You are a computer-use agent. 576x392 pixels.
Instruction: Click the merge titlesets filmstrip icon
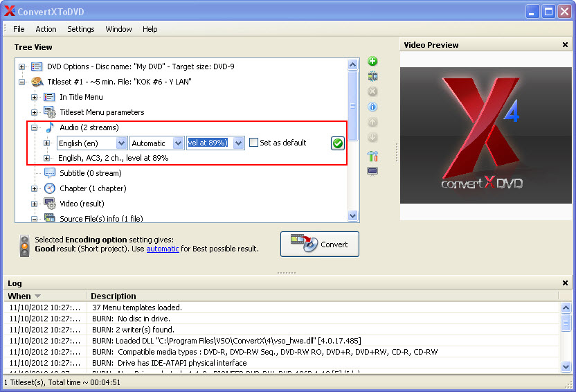coord(372,76)
